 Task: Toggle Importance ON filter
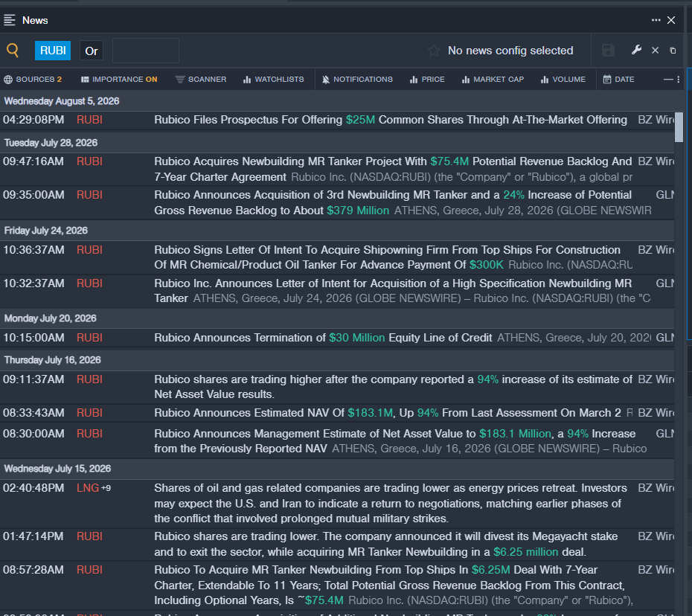pyautogui.click(x=119, y=80)
